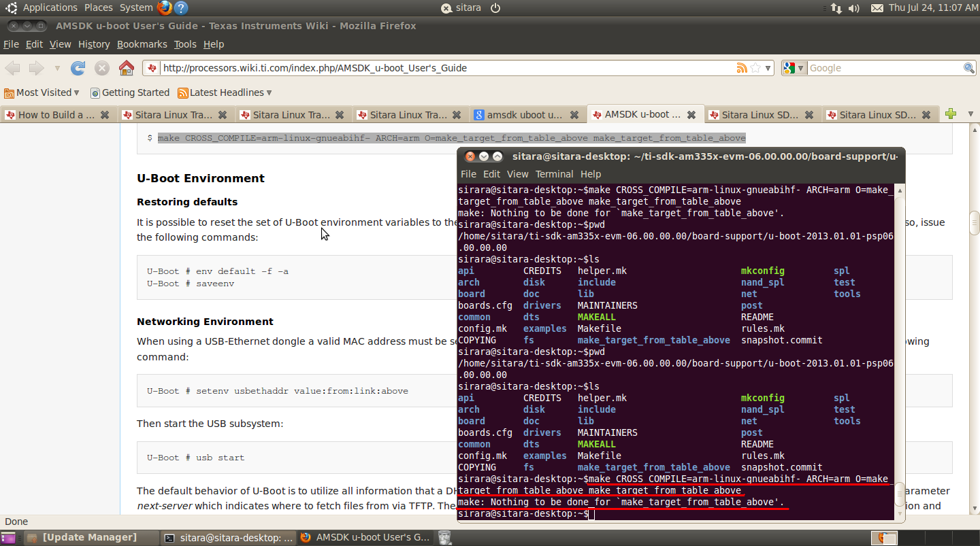
Task: Open the Help menu of the terminal window
Action: [x=591, y=174]
